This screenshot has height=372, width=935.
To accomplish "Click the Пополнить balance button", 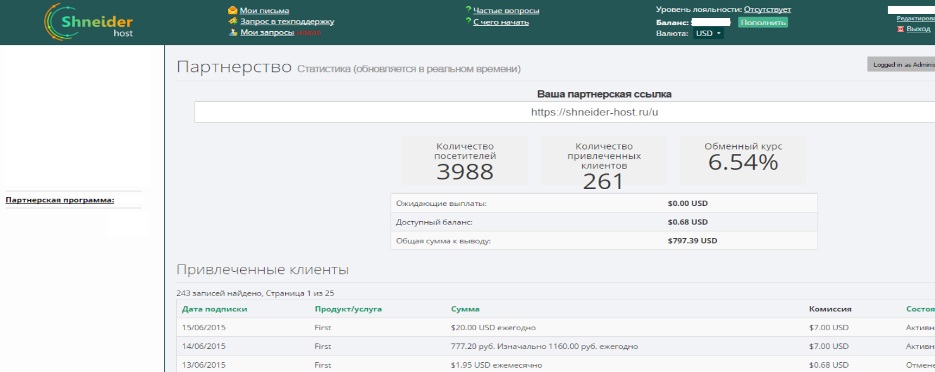I will tap(763, 22).
